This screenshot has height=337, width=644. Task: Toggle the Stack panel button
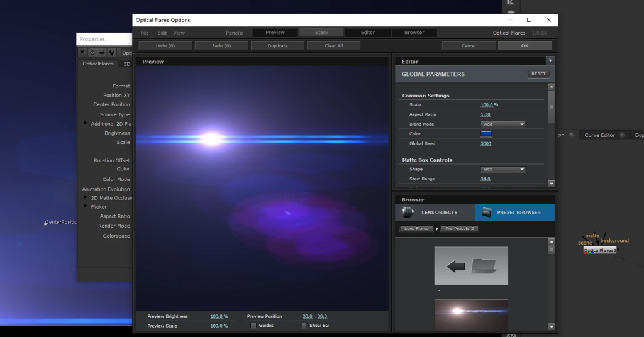(x=321, y=33)
